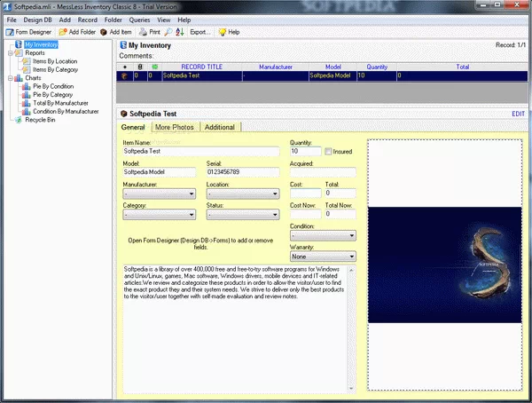Toggle the Insured checkbox
This screenshot has height=403, width=532.
(329, 152)
